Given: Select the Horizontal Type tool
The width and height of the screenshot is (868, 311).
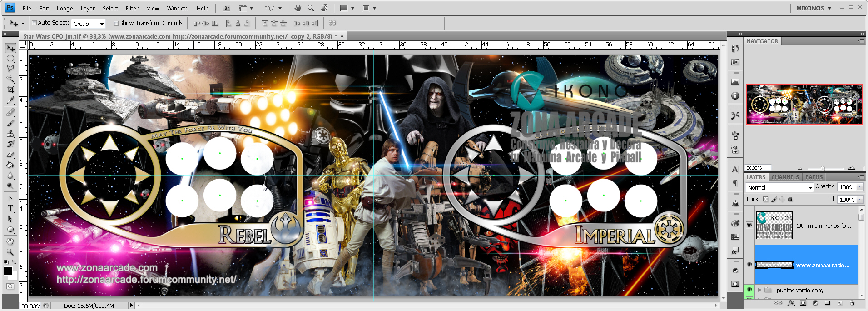Looking at the screenshot, I should (10, 208).
